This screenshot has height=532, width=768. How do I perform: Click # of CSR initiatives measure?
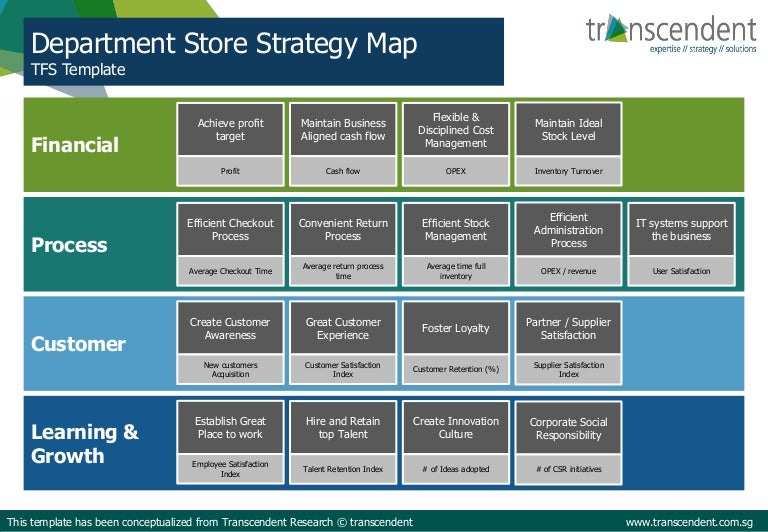point(569,469)
